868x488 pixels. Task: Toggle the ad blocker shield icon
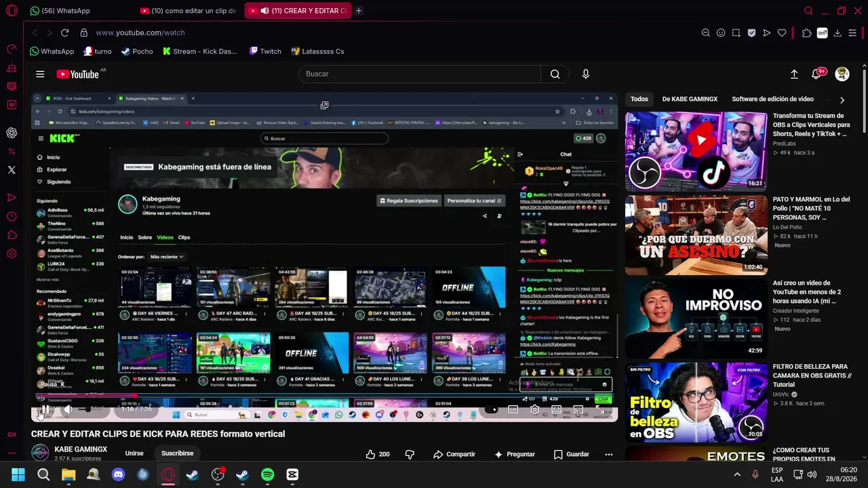click(x=751, y=33)
